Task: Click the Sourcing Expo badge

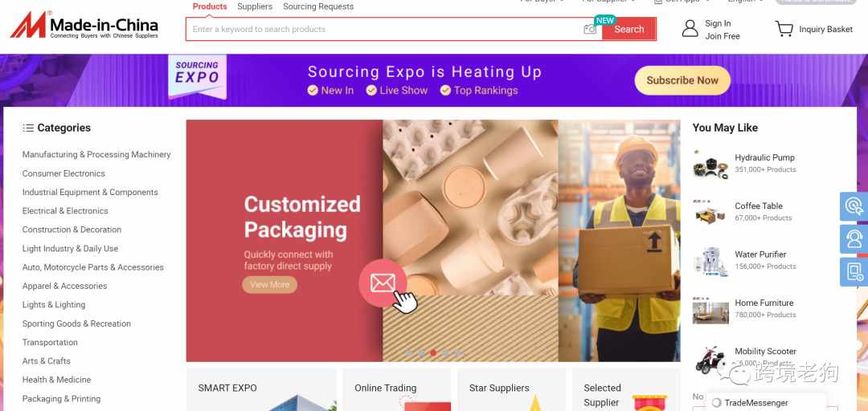Action: [x=198, y=76]
